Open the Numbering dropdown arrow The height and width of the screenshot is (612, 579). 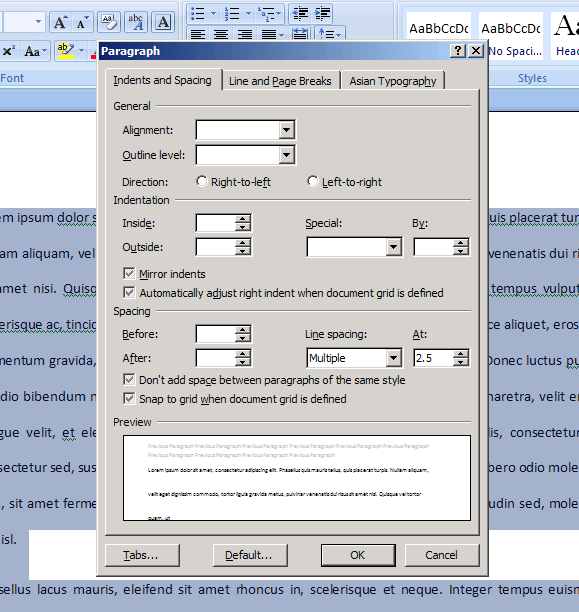pos(248,14)
